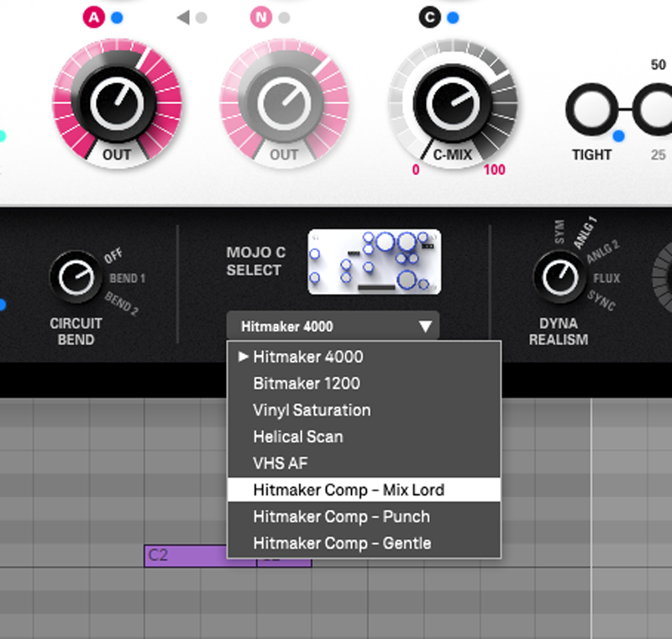The image size is (672, 639).
Task: Toggle the blue dot under TIGHT
Action: click(x=618, y=136)
